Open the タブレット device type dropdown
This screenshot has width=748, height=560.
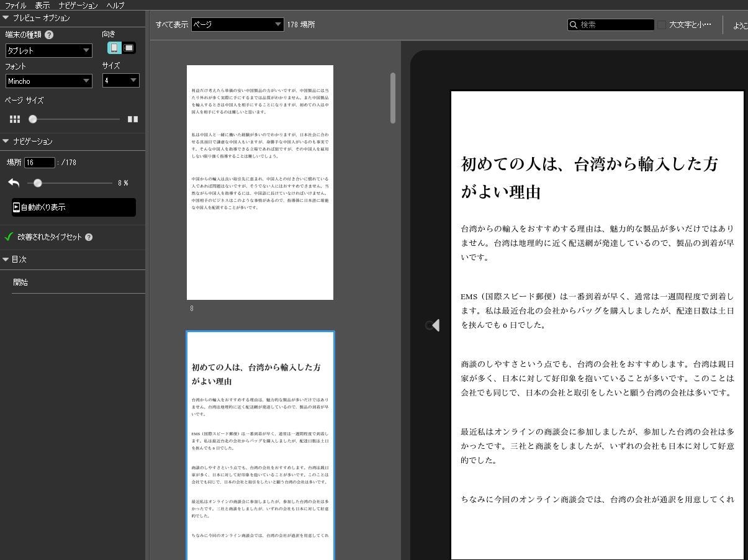[49, 50]
